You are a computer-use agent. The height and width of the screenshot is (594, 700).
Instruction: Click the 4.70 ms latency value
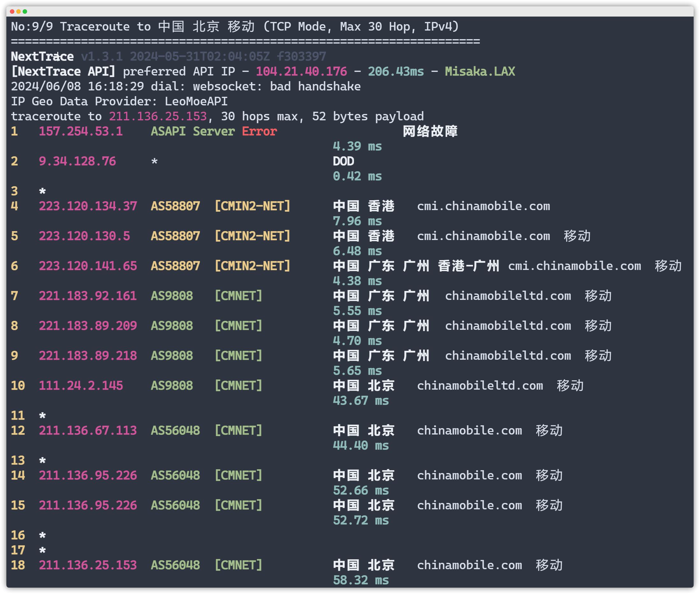pos(357,341)
